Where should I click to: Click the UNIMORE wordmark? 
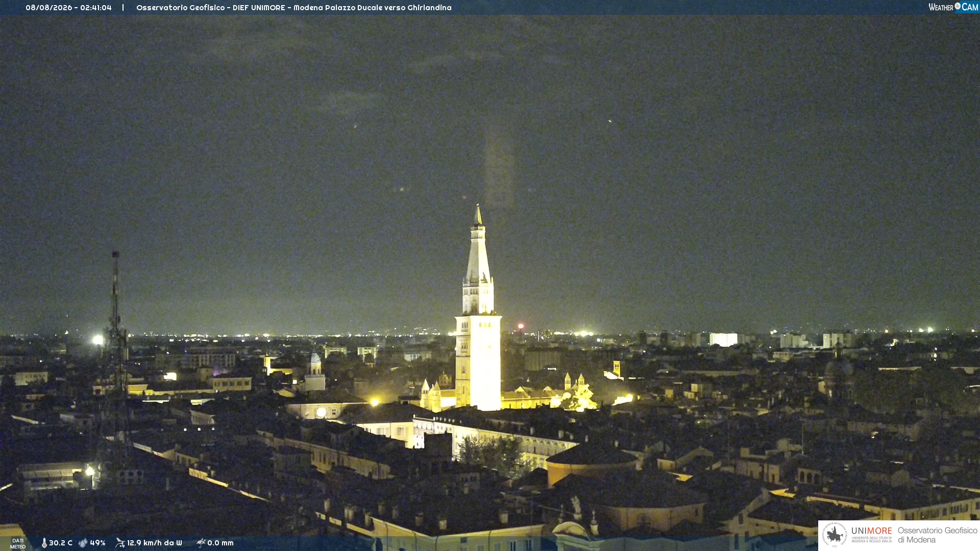[x=871, y=531]
